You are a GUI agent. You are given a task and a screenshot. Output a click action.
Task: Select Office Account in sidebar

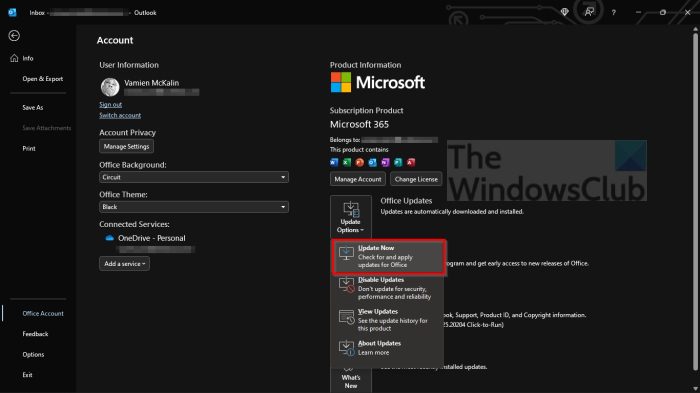point(43,314)
